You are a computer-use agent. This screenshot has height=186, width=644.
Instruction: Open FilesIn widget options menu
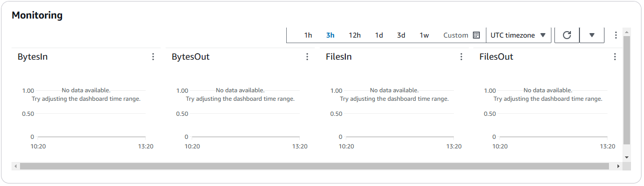click(x=461, y=57)
